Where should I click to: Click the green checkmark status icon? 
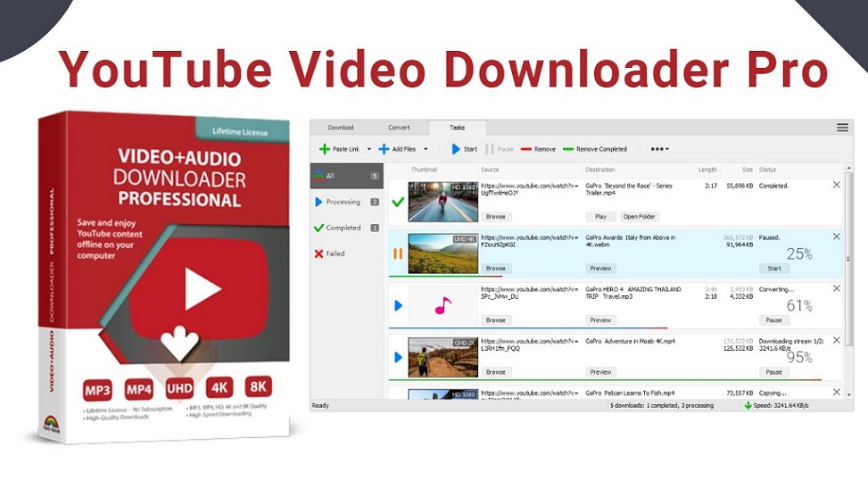[x=398, y=203]
